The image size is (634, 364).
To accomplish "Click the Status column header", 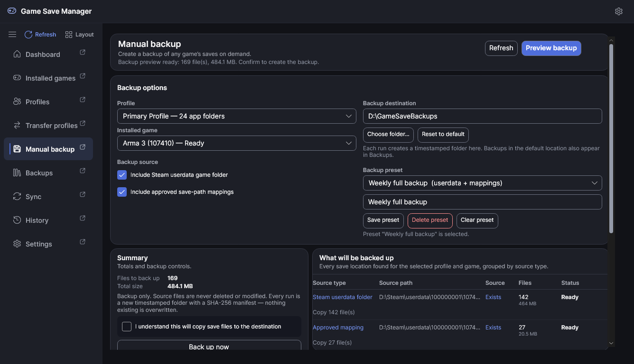I will click(570, 283).
